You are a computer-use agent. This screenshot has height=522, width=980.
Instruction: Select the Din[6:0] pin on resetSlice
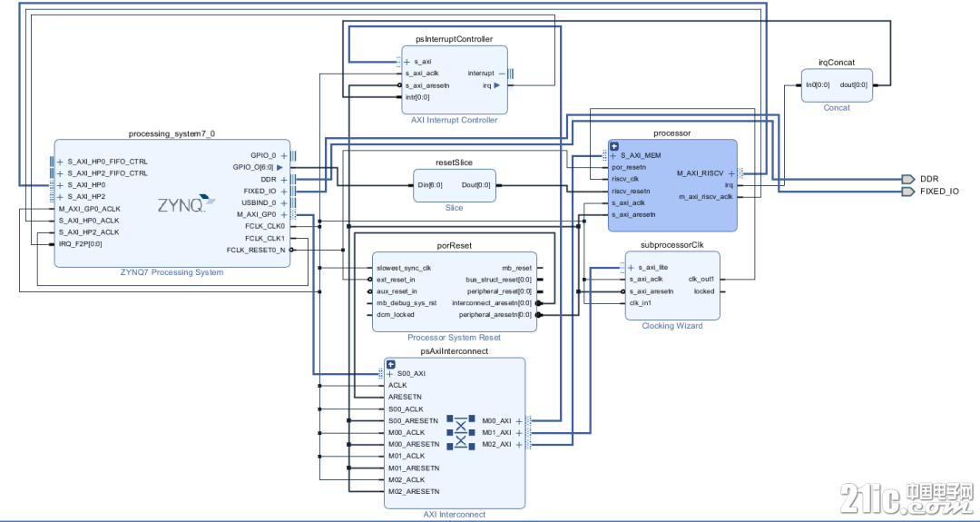tap(430, 185)
